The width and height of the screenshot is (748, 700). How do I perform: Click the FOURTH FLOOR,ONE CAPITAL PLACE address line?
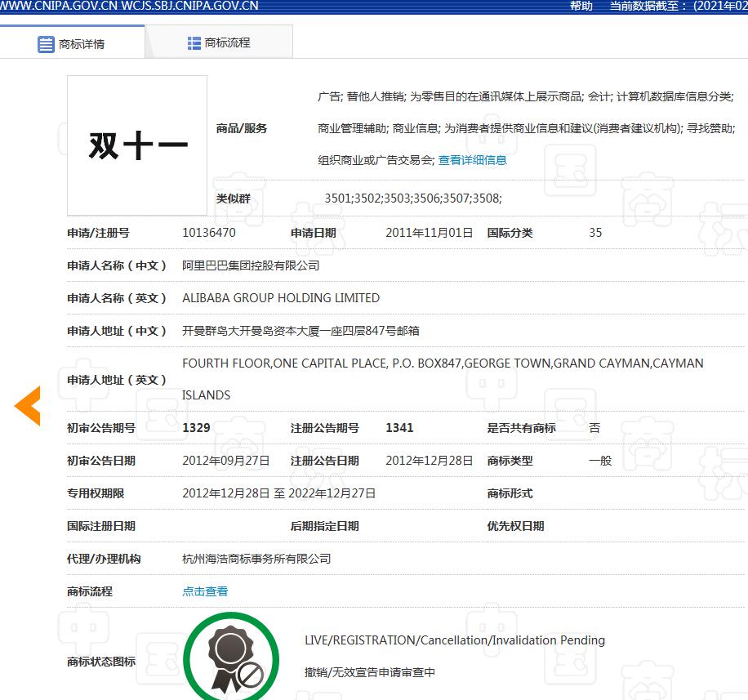[443, 363]
